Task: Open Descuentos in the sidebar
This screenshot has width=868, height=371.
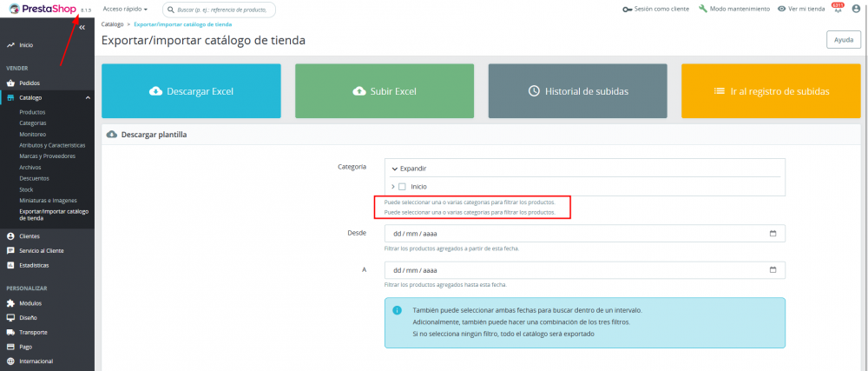Action: tap(35, 178)
